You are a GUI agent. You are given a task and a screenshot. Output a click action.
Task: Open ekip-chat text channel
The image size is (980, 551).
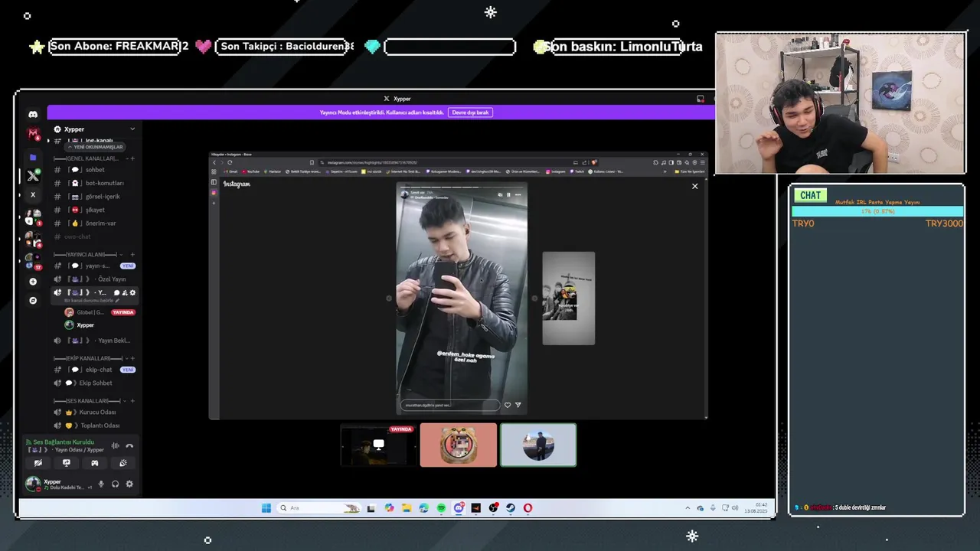[95, 370]
